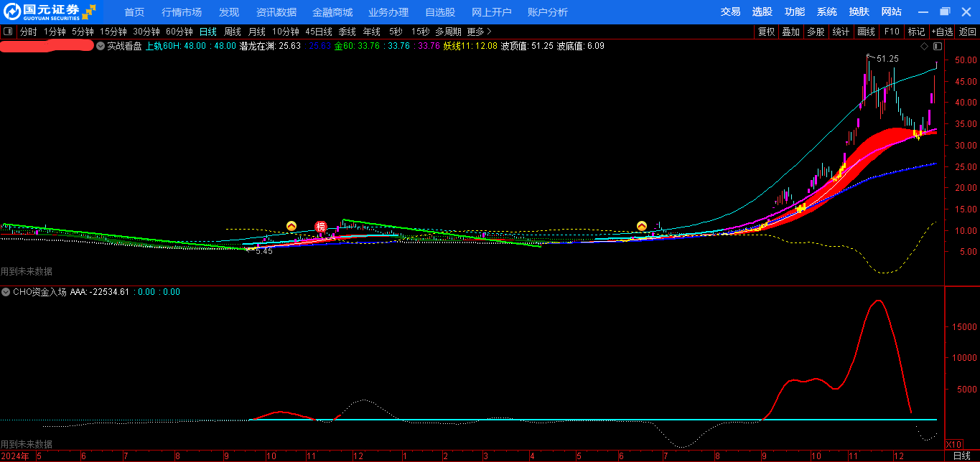Click the orange arrow marker near June
Viewport: 980px width, 462px height.
(642, 226)
